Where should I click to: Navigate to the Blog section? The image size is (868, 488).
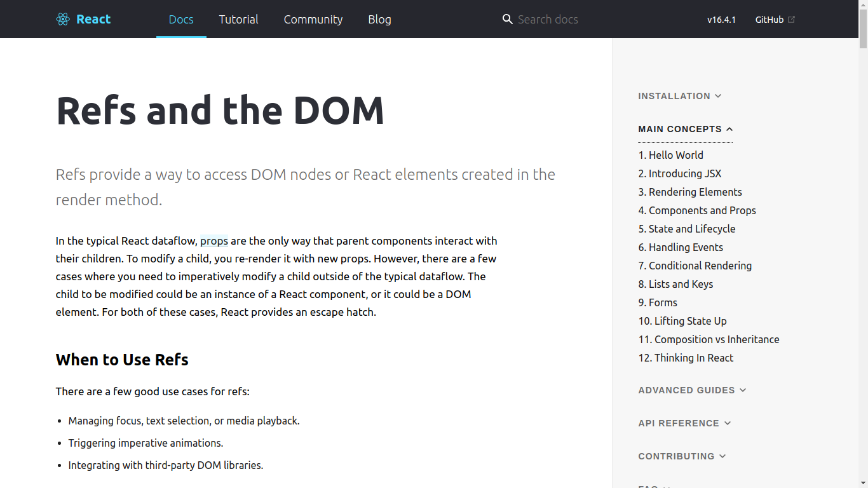[x=379, y=19]
